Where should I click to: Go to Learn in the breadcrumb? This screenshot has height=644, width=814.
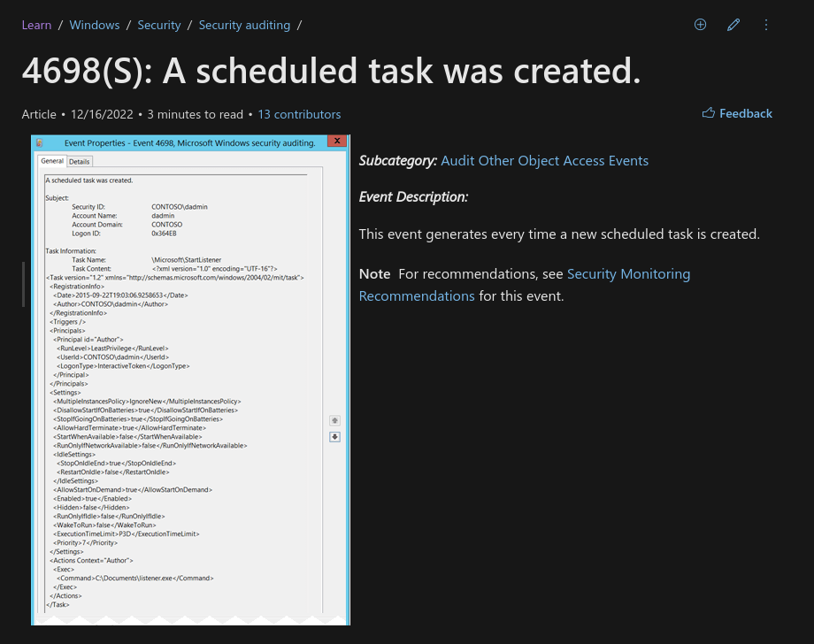coord(36,25)
